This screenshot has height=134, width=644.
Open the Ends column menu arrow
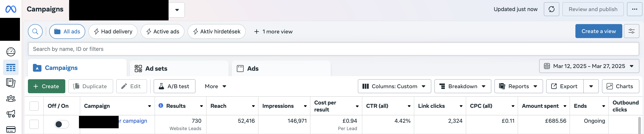(604, 106)
